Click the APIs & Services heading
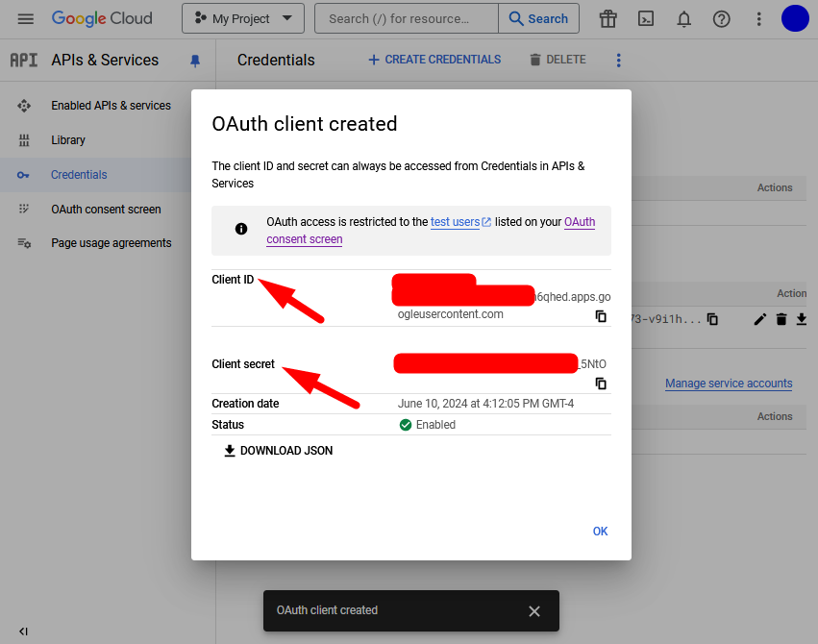818x644 pixels. coord(105,60)
